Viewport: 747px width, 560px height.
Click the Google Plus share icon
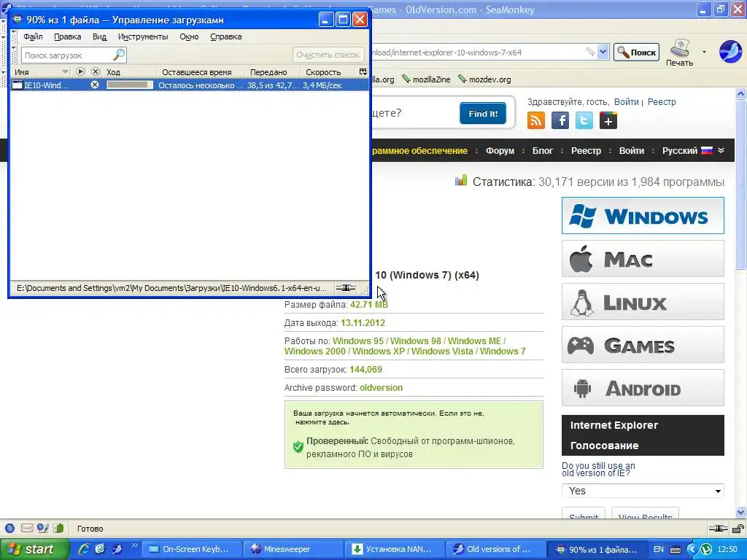608,120
